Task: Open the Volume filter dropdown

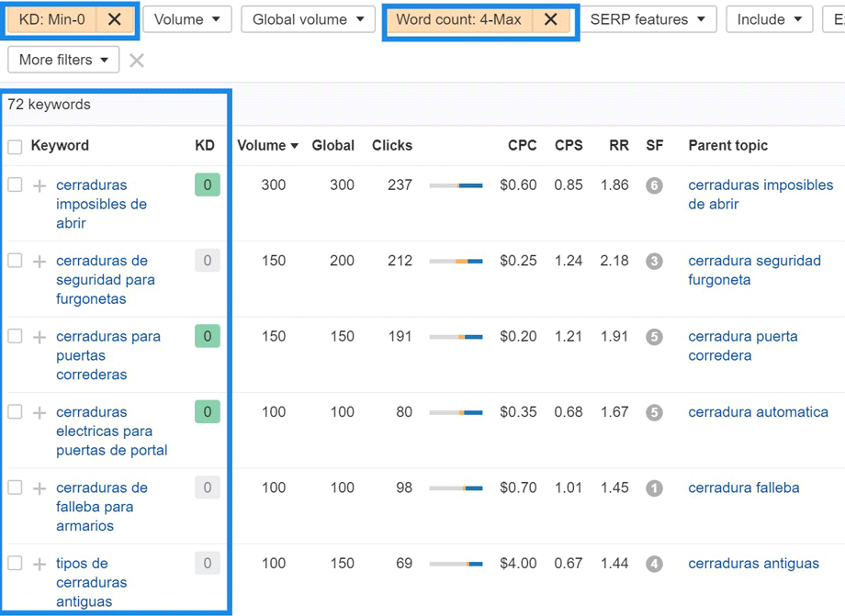Action: click(186, 19)
